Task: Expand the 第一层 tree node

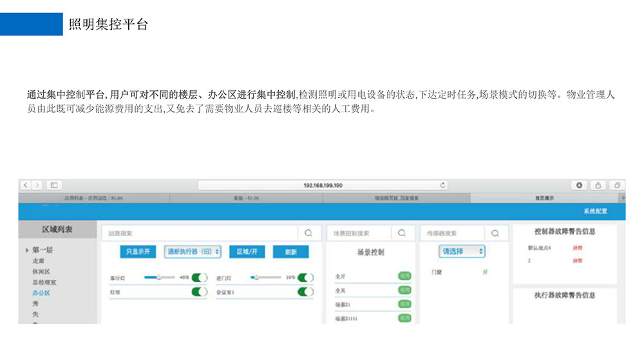Action: point(26,250)
